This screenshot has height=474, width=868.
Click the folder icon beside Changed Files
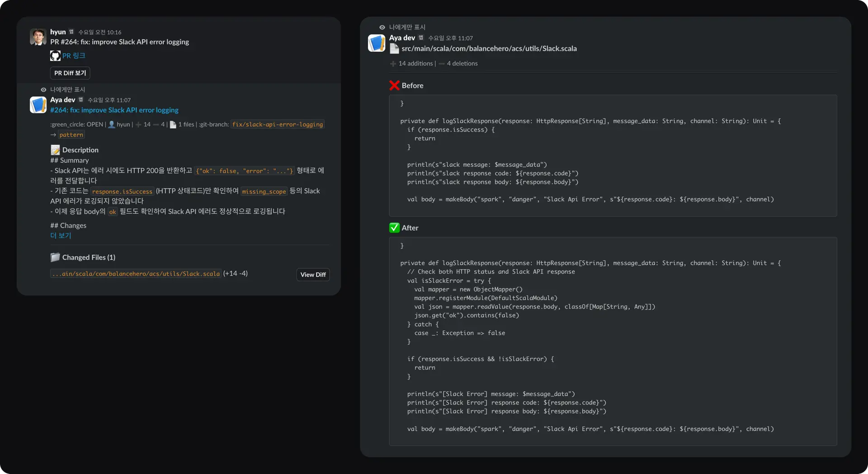tap(55, 258)
